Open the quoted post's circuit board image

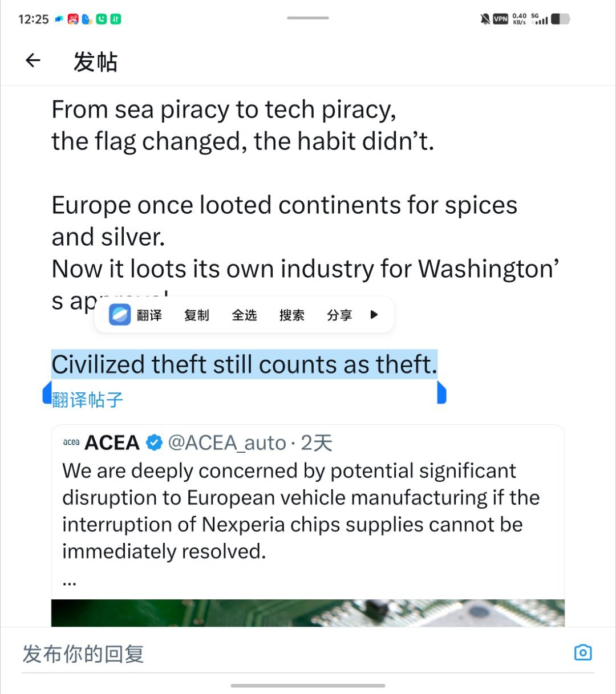(308, 612)
